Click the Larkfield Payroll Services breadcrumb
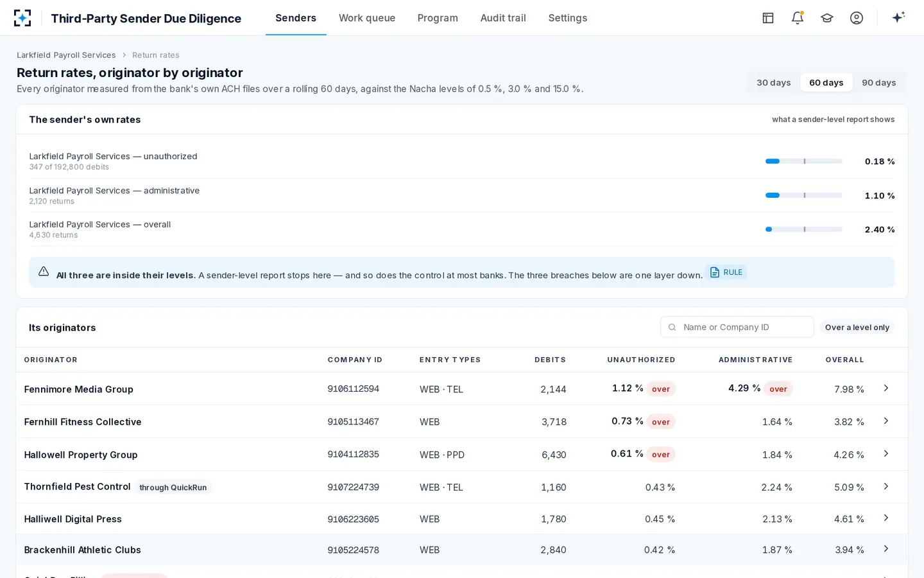This screenshot has height=578, width=924. click(66, 55)
